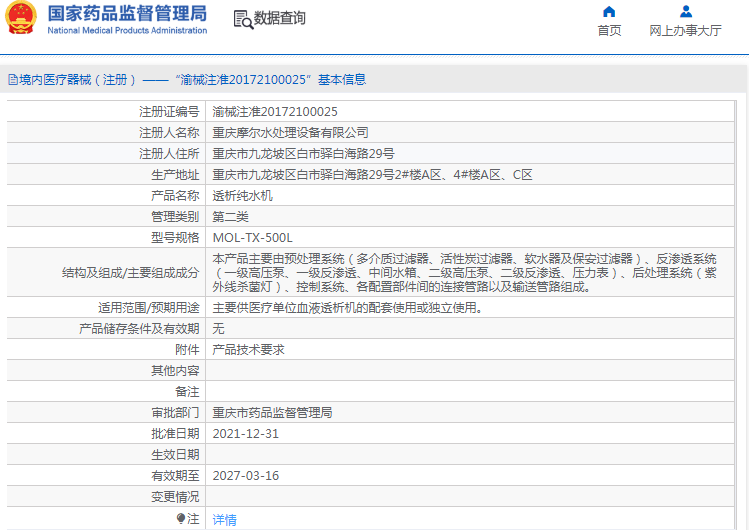Click the approving department 重庆市药品监督管理局
Image resolution: width=749 pixels, height=530 pixels.
click(272, 412)
